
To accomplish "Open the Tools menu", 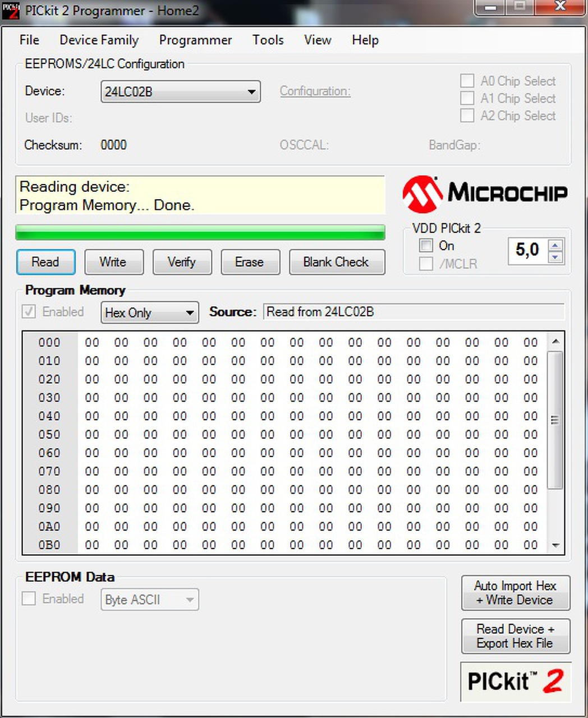I will [x=268, y=40].
